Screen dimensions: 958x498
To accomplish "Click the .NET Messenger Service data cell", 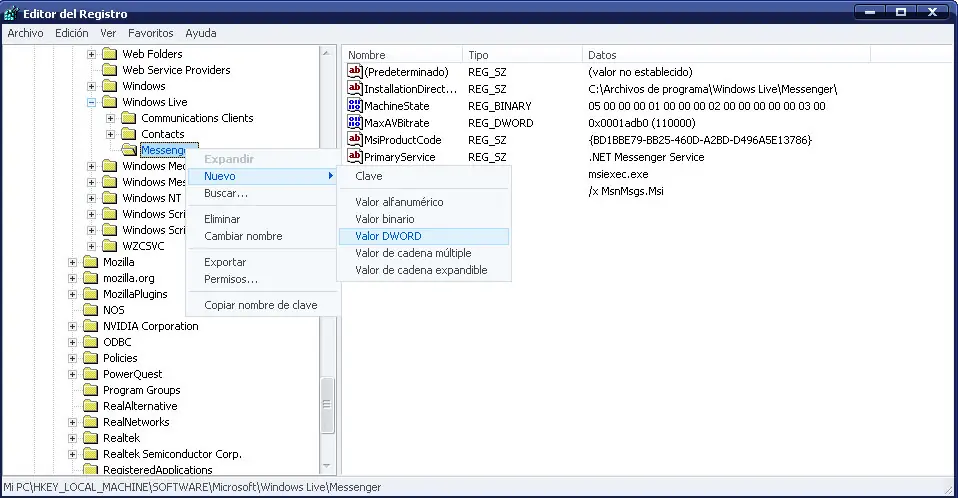I will click(646, 157).
